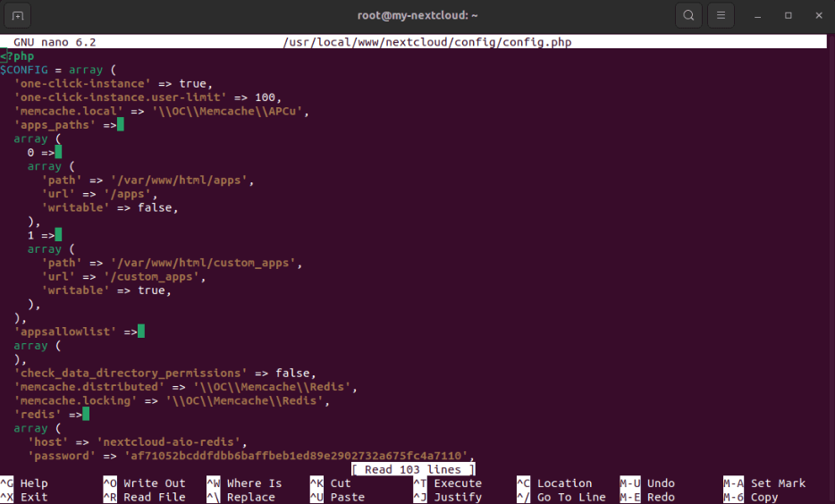
Task: Click the 'writable' => true line
Action: [x=106, y=290]
